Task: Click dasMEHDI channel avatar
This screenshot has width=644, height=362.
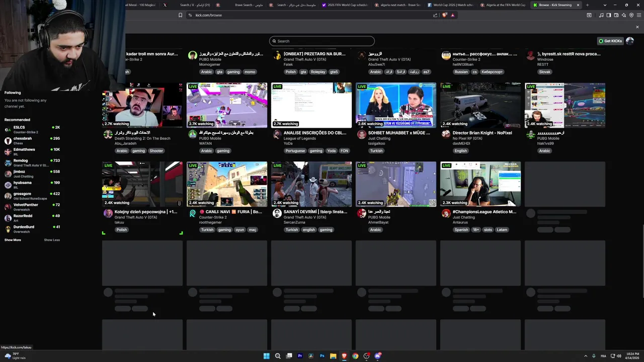Action: click(x=446, y=134)
